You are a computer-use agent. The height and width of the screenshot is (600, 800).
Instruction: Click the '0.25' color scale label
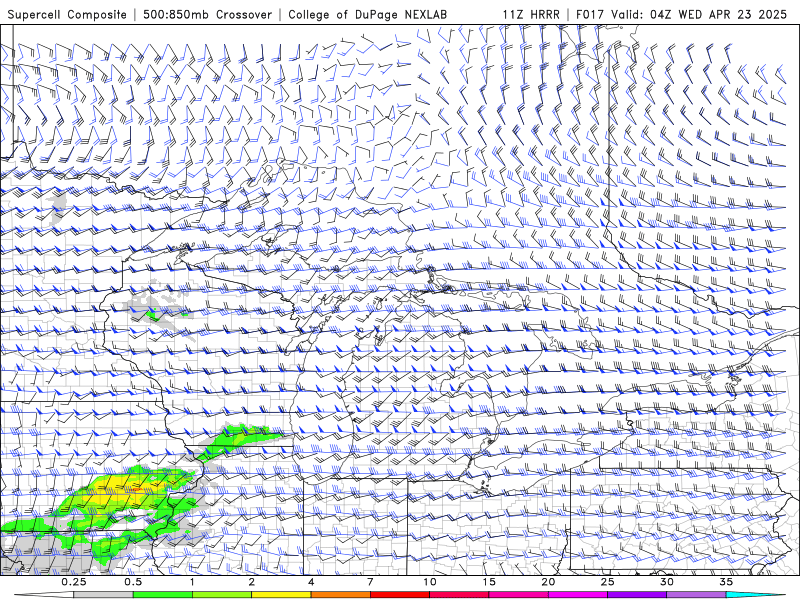[74, 582]
